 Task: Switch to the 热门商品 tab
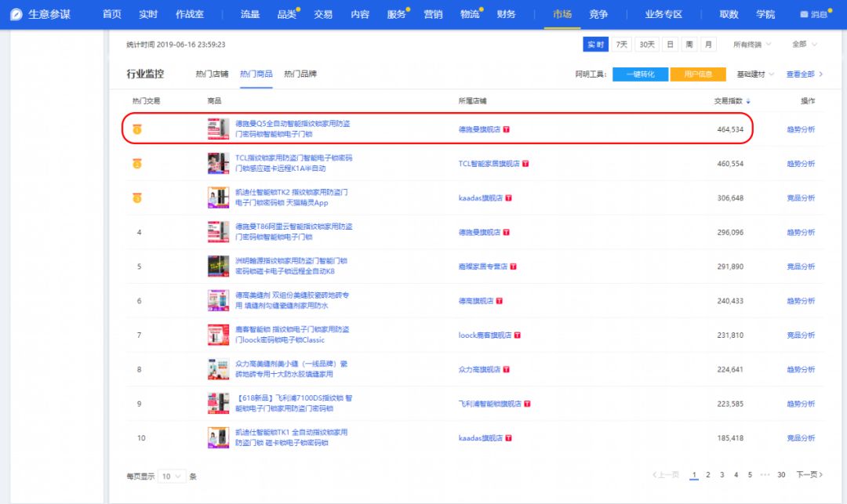[256, 74]
